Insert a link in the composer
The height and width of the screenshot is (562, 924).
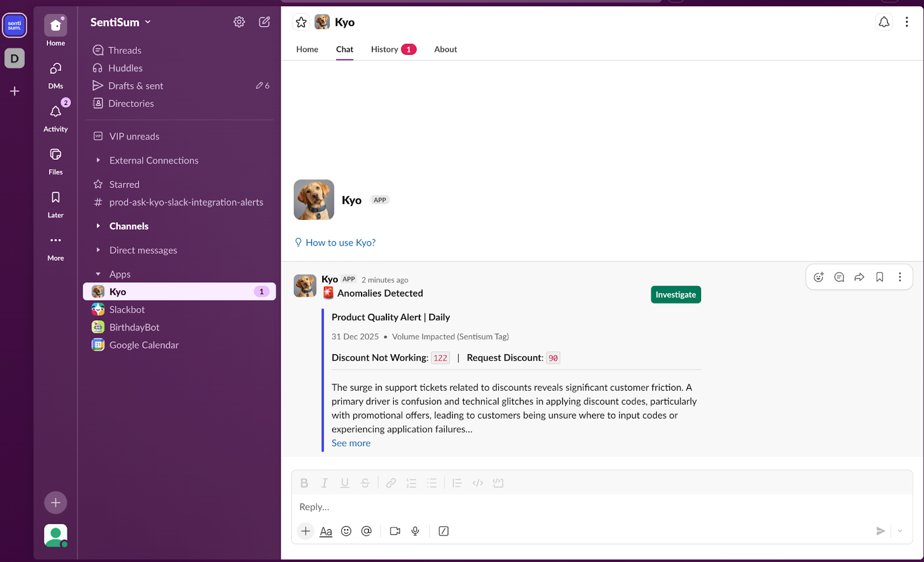coord(391,483)
